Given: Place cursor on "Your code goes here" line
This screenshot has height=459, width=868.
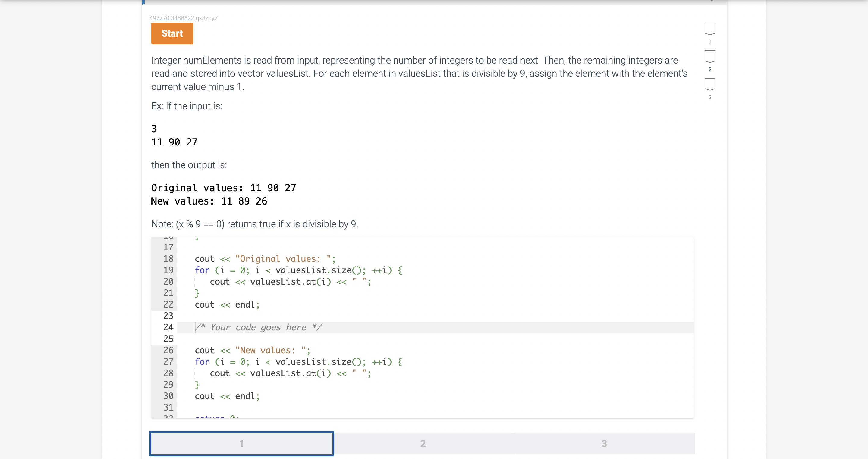Looking at the screenshot, I should click(x=258, y=327).
